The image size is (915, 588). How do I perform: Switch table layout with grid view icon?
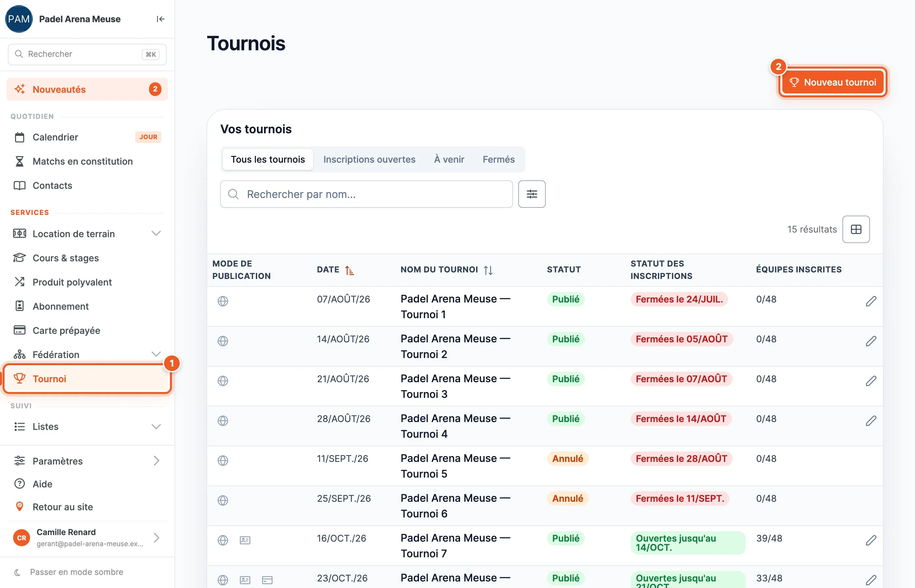tap(856, 229)
